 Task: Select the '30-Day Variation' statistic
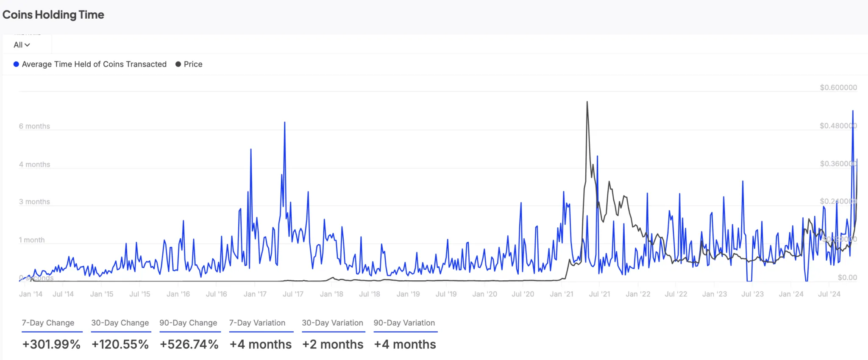[x=333, y=323]
